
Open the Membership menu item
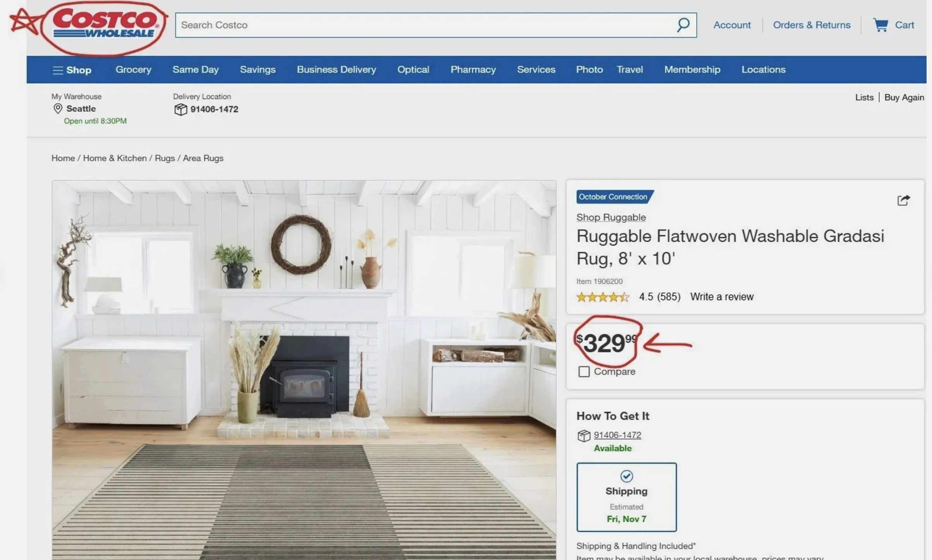pos(692,70)
